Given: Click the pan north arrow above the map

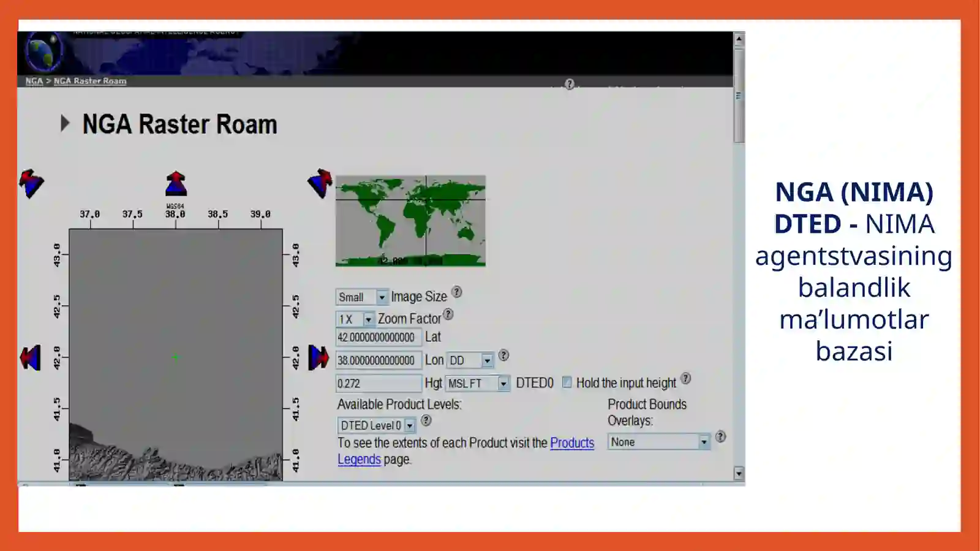Looking at the screenshot, I should pyautogui.click(x=176, y=183).
